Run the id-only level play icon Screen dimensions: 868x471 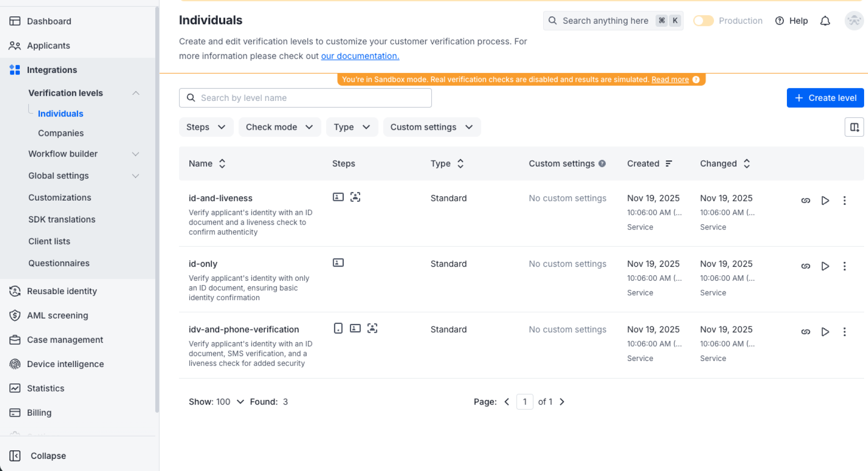[x=825, y=266]
